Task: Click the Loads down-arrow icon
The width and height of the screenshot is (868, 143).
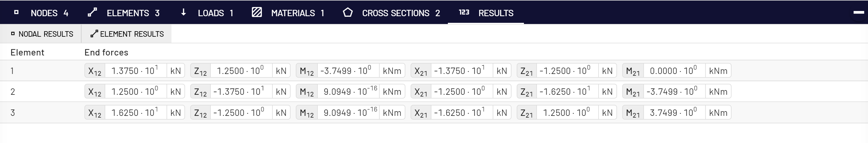Action: (x=183, y=12)
